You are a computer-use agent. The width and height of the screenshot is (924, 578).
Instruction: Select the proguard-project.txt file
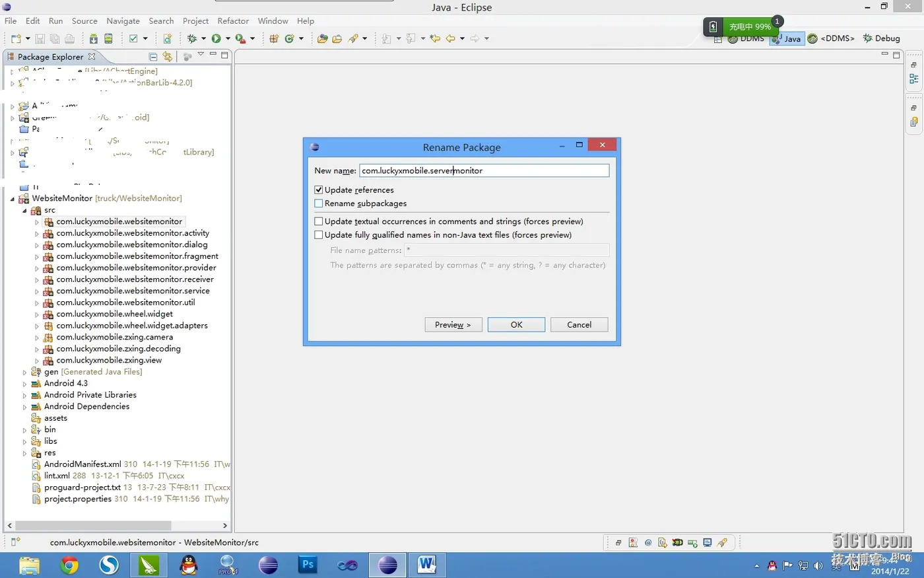pos(82,488)
